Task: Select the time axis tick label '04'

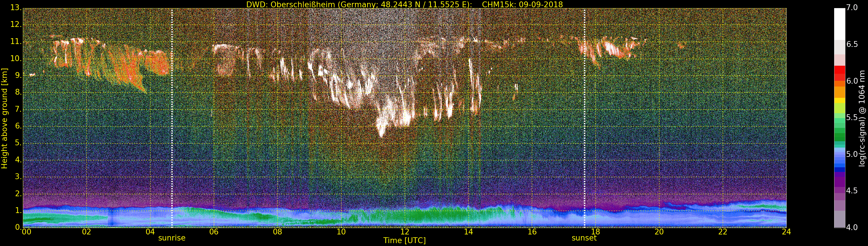Action: click(x=150, y=232)
